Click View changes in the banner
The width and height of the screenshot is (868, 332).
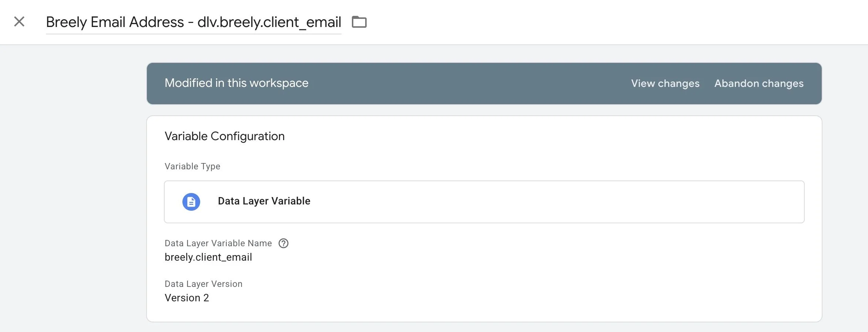point(665,84)
